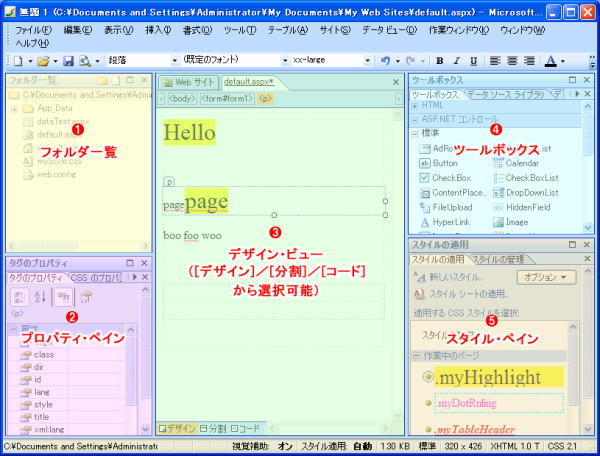Open the font size dropdown showing xx-large
This screenshot has width=600, height=456.
pyautogui.click(x=368, y=61)
